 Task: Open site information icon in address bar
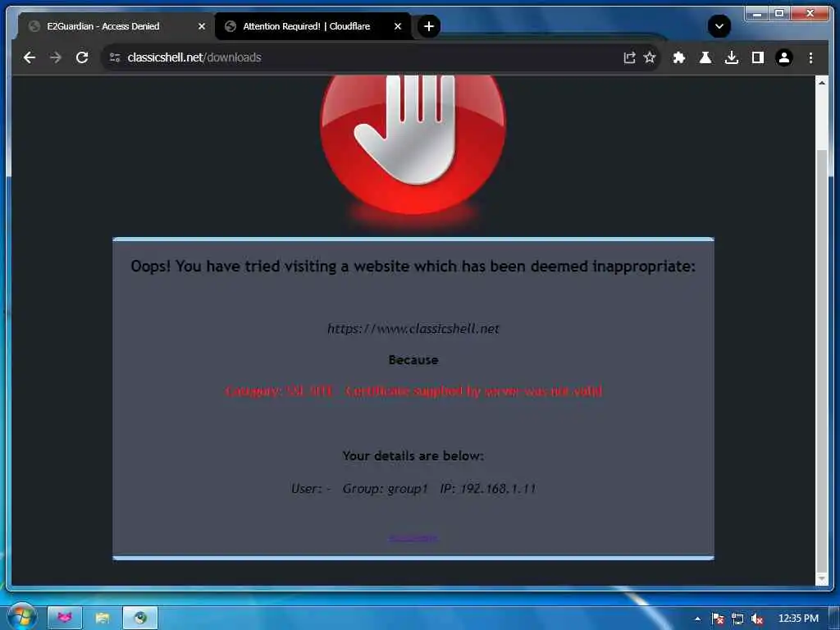pos(115,57)
